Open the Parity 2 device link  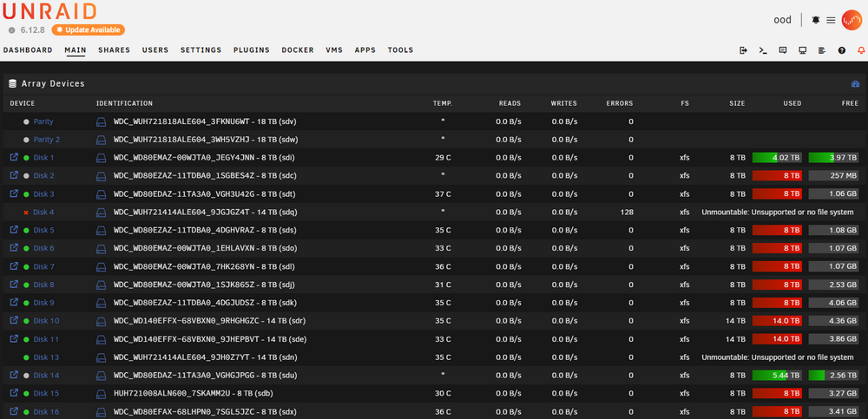coord(47,140)
